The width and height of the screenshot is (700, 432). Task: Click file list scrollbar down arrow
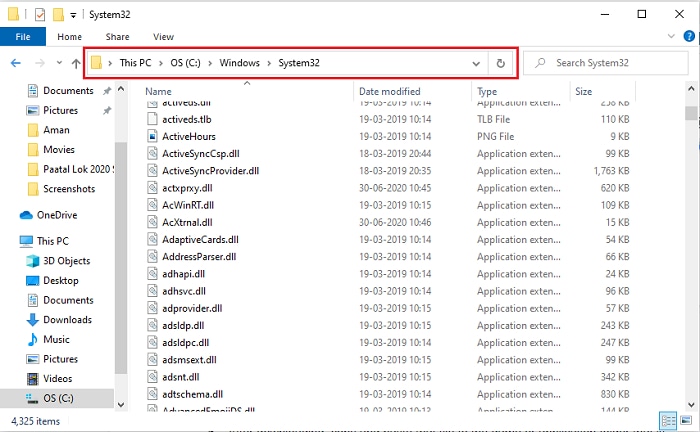coord(691,405)
